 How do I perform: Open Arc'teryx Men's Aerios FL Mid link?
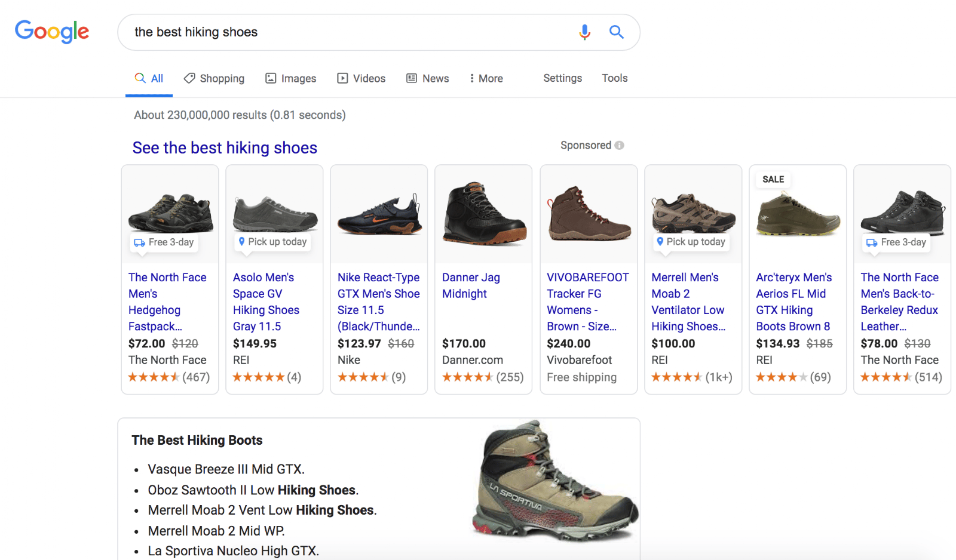pyautogui.click(x=794, y=301)
